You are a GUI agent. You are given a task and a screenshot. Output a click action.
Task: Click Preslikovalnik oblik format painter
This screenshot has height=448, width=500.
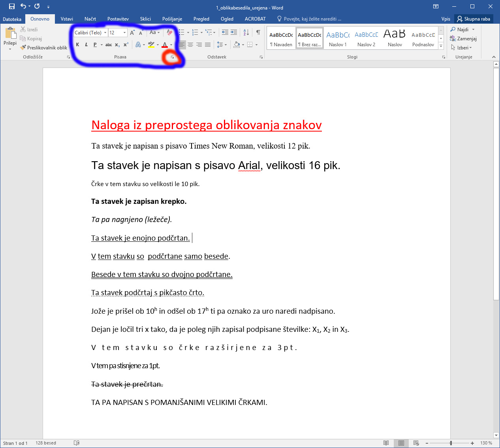coord(44,47)
